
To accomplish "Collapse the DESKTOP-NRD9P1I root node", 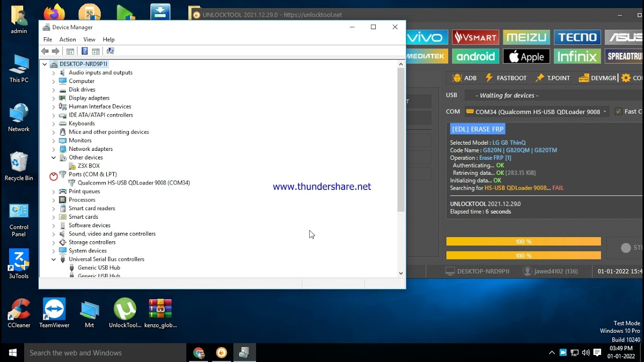I will [45, 64].
